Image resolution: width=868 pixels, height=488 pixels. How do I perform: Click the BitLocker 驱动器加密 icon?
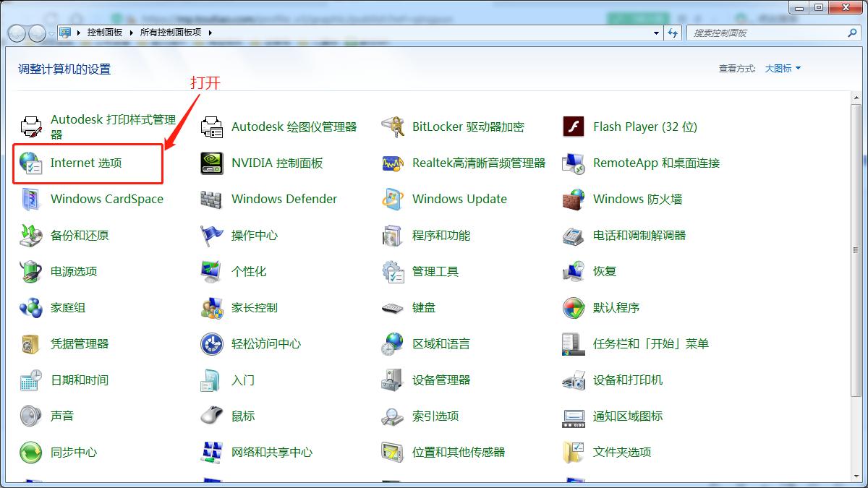click(393, 127)
